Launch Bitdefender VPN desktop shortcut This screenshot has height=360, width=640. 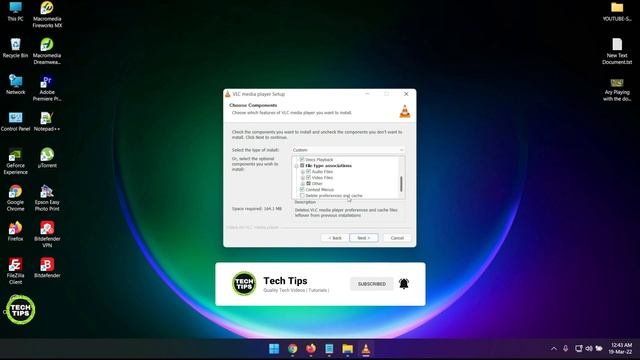(47, 235)
